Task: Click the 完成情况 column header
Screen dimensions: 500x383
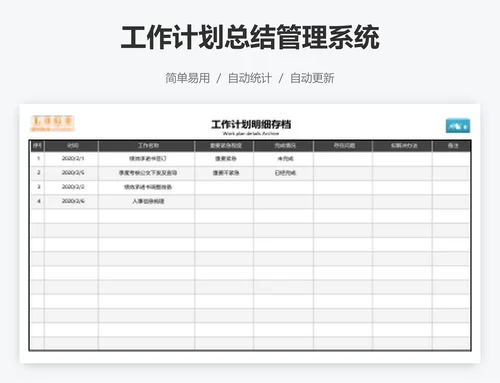Action: pos(284,146)
